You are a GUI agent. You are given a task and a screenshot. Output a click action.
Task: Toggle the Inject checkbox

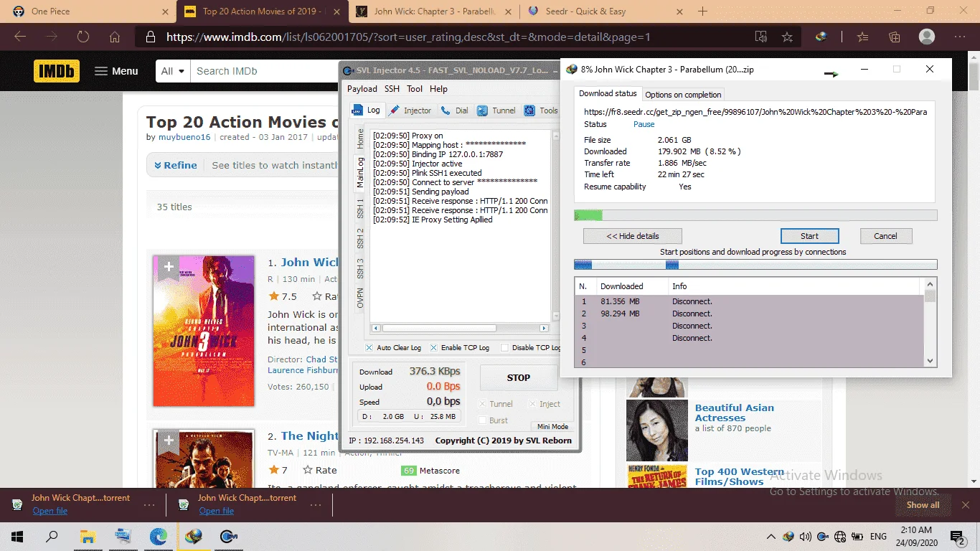pos(533,404)
